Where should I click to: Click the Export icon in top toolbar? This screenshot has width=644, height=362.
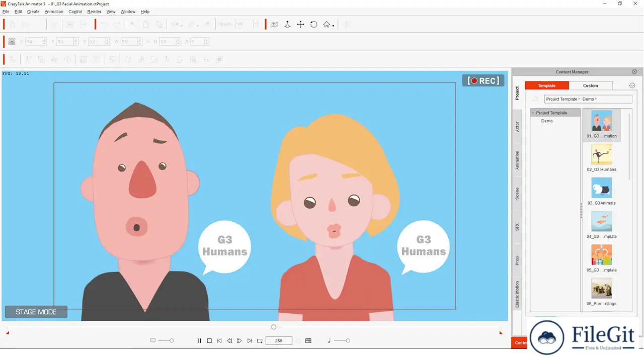[x=83, y=24]
